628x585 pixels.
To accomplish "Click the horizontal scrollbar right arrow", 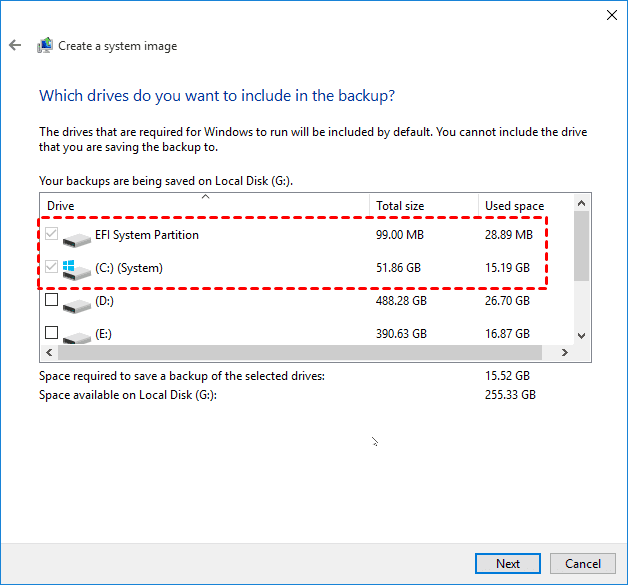I will pyautogui.click(x=564, y=353).
